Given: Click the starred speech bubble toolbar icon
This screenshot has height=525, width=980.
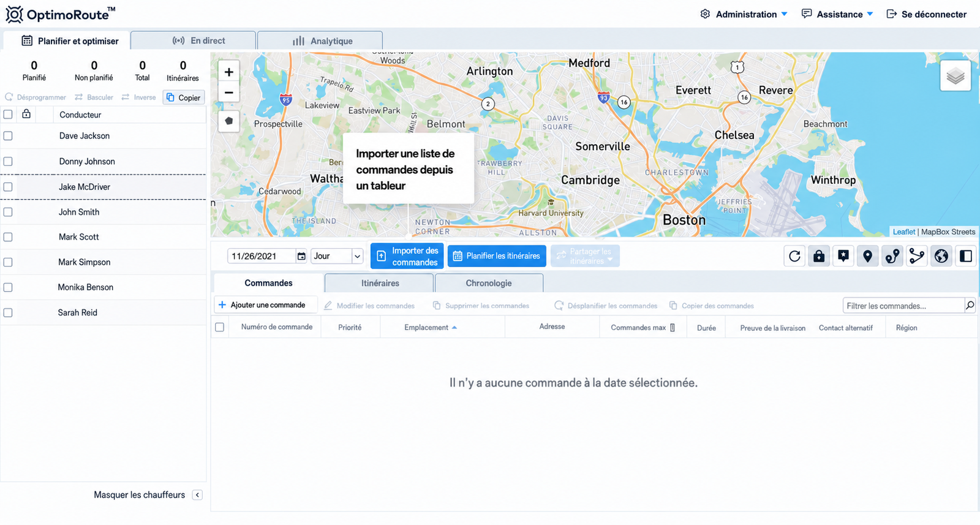Looking at the screenshot, I should pyautogui.click(x=843, y=256).
